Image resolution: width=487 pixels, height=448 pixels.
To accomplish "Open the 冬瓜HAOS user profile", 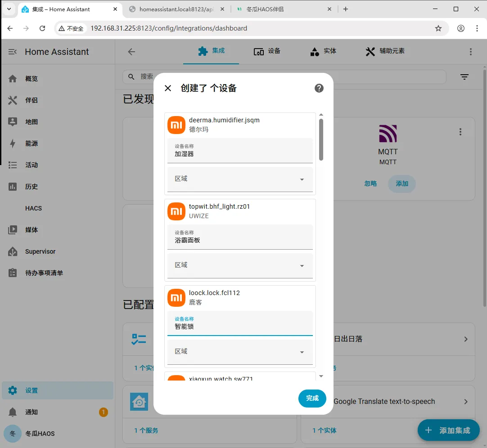I will click(x=58, y=434).
